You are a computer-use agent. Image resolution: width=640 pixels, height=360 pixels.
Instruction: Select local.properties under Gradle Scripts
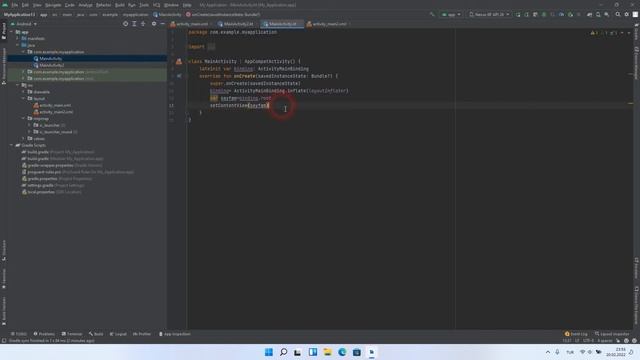41,192
